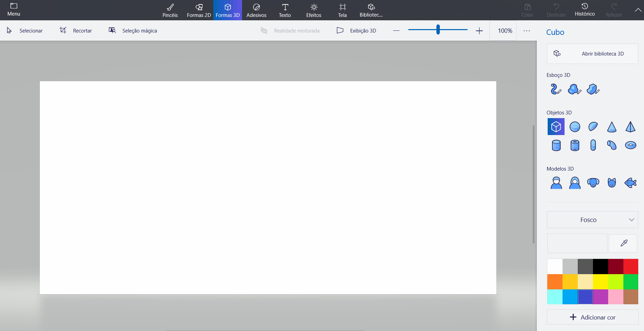This screenshot has width=644, height=331.
Task: Select the soft edge 3D doodle tool
Action: pos(574,89)
